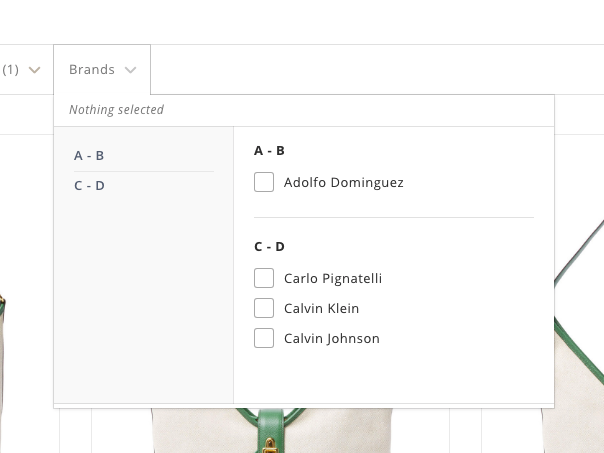The height and width of the screenshot is (453, 604).
Task: Click the Calvin Johnson brand label
Action: point(331,339)
